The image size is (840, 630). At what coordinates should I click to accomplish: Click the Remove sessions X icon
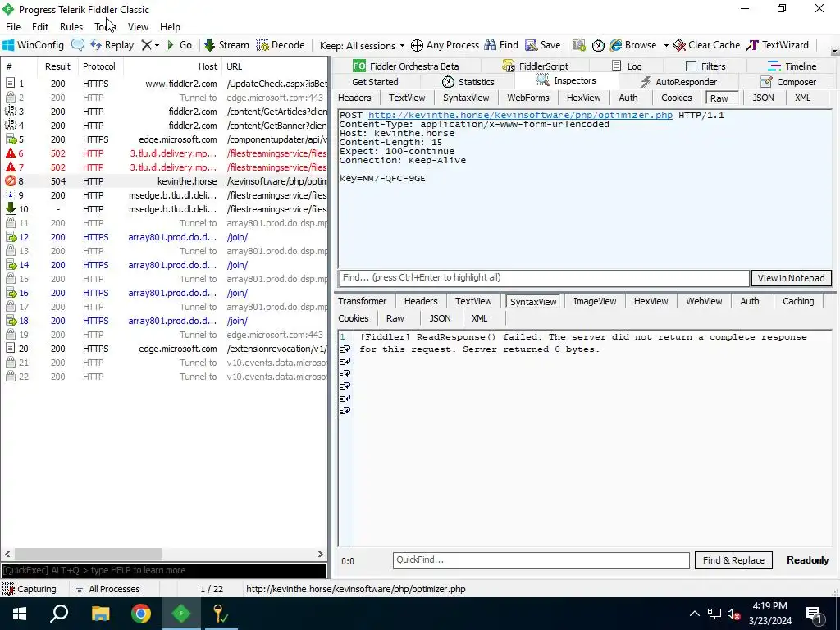(146, 45)
